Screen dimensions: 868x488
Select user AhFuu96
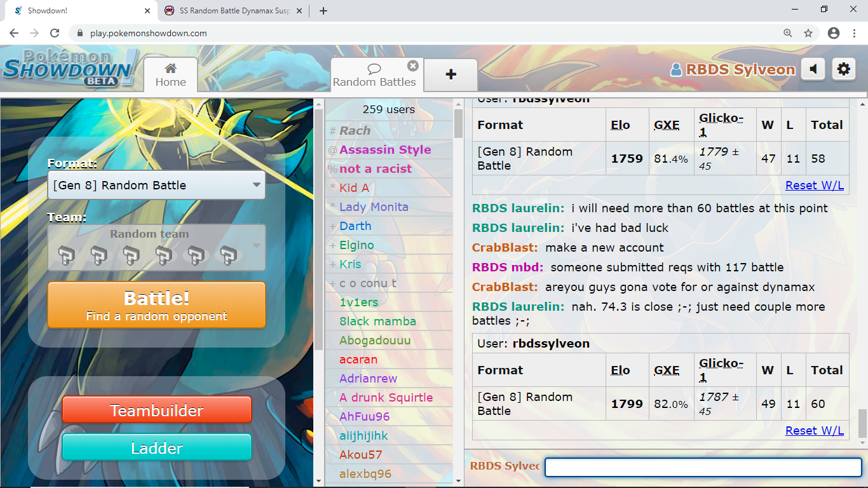click(x=389, y=416)
